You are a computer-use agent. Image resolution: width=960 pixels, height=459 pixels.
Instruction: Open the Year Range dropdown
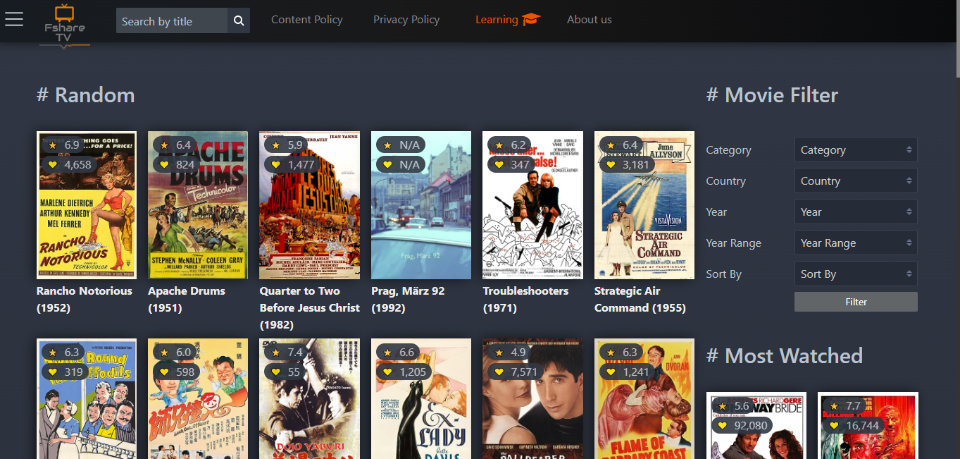pos(855,243)
